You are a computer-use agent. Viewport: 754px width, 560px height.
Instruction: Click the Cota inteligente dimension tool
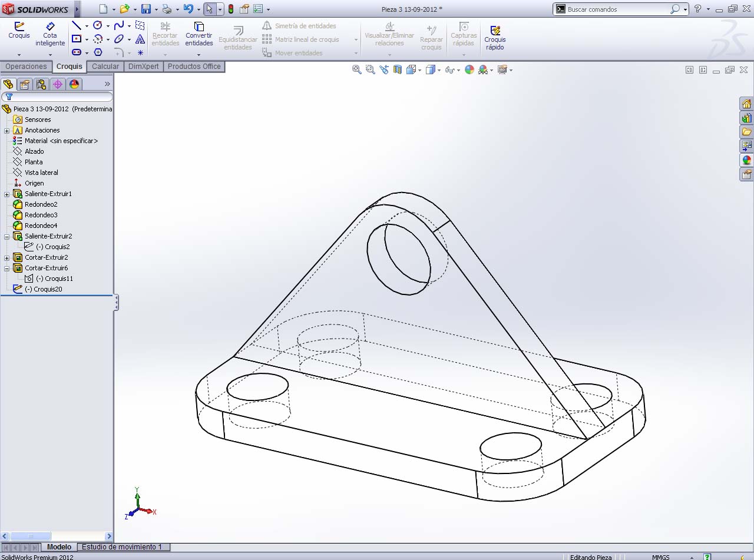click(x=50, y=34)
